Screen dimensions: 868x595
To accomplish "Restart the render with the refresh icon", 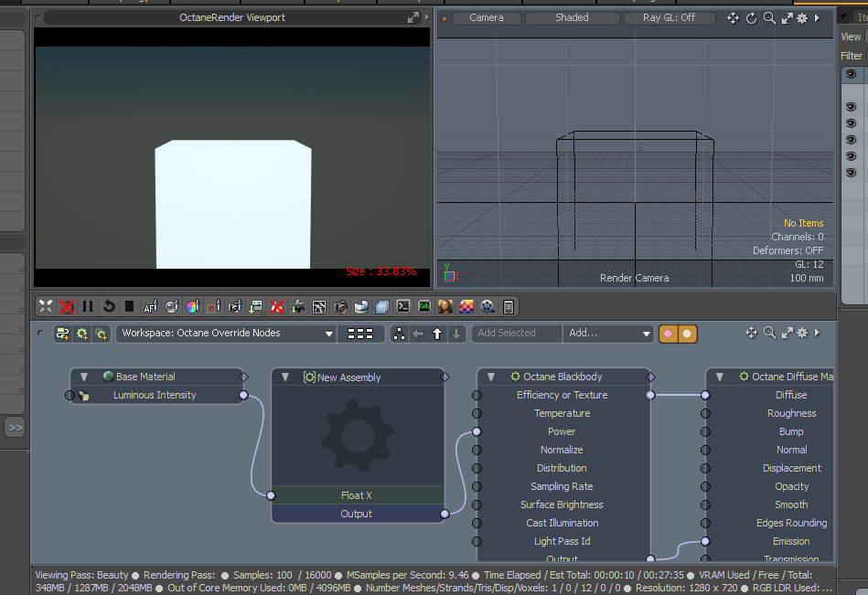I will point(109,306).
